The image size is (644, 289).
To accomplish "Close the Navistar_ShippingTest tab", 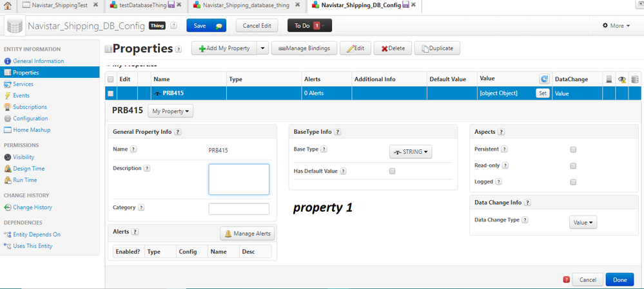I will (95, 5).
